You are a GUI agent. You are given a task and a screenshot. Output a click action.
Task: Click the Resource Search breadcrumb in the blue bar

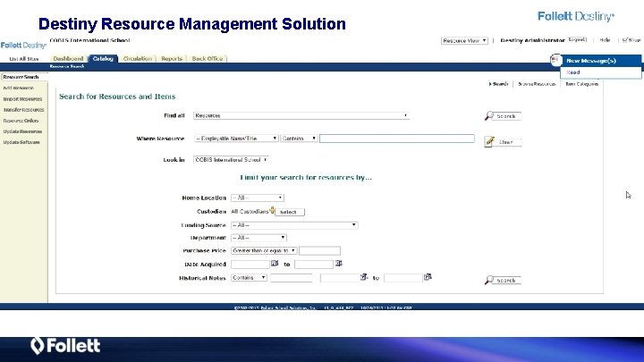[x=67, y=66]
